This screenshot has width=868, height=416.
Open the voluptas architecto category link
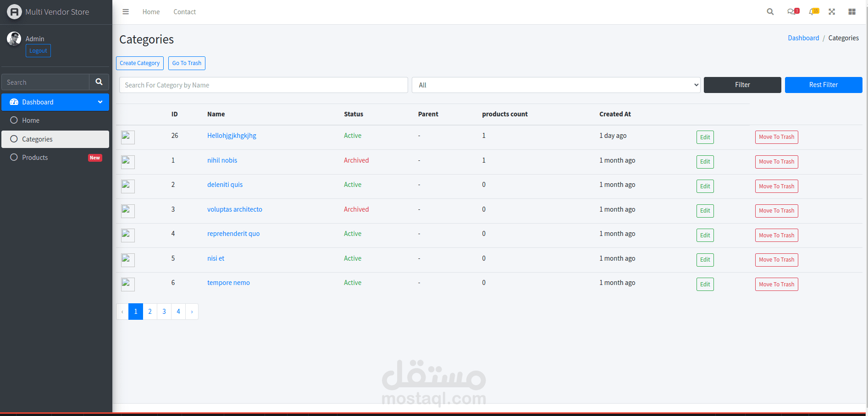click(x=235, y=209)
